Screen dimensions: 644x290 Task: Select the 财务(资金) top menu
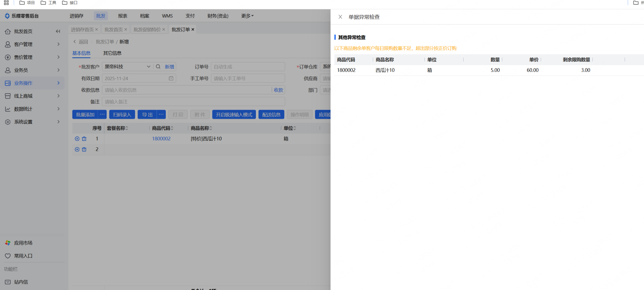pyautogui.click(x=218, y=16)
